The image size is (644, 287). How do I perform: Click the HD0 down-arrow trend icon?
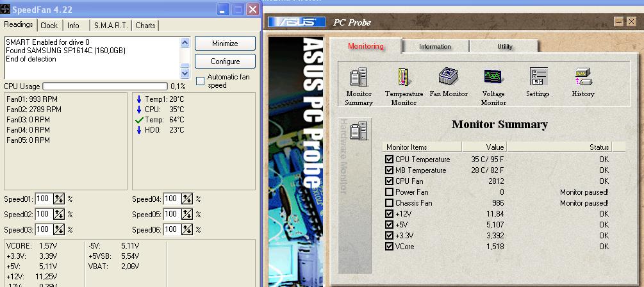[139, 130]
